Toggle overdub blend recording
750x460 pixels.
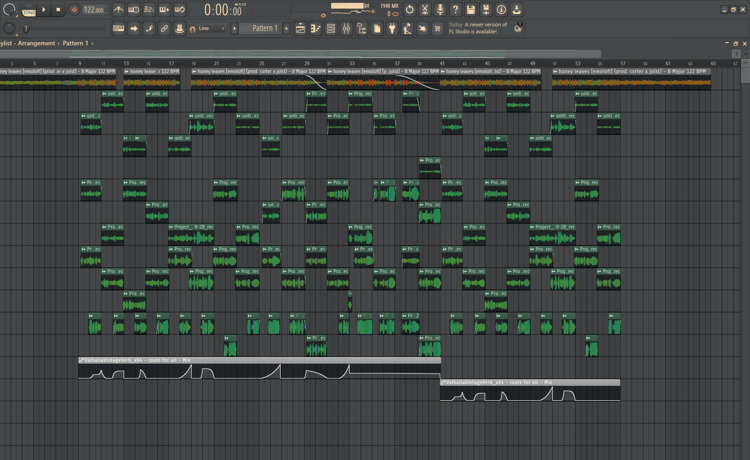click(165, 9)
